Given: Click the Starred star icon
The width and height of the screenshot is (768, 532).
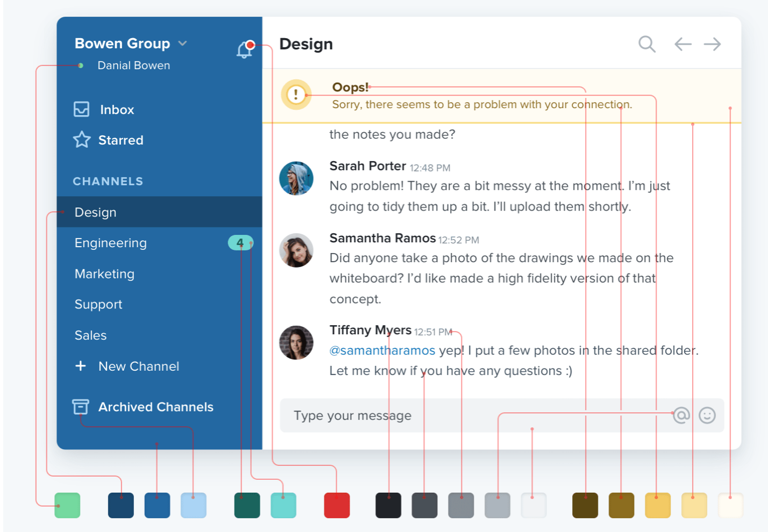Looking at the screenshot, I should click(81, 140).
